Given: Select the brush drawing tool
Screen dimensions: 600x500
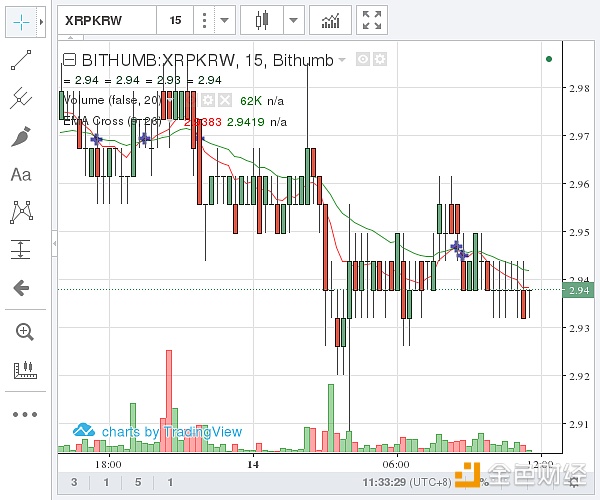Looking at the screenshot, I should tap(21, 137).
